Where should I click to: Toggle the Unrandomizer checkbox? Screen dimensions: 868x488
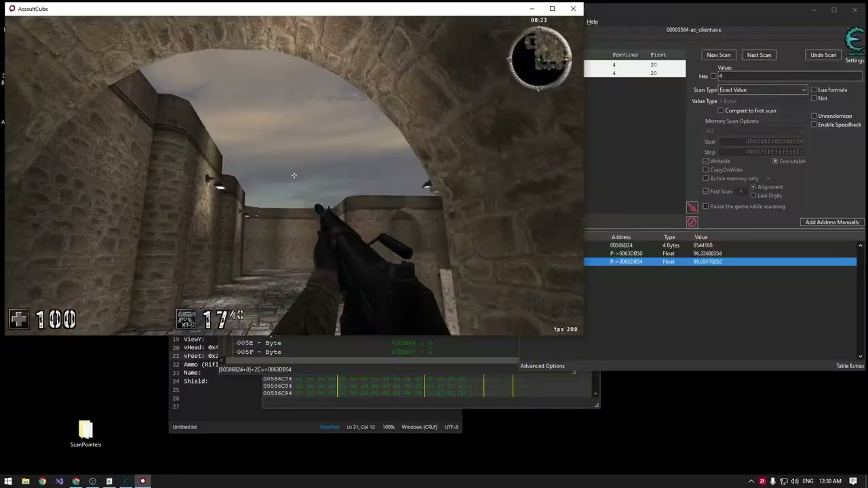[814, 116]
